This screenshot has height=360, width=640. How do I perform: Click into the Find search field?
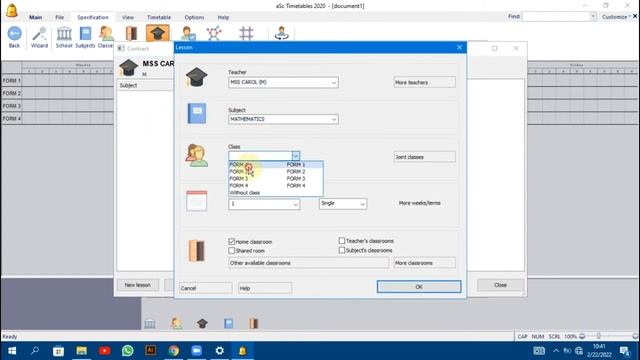[x=556, y=17]
